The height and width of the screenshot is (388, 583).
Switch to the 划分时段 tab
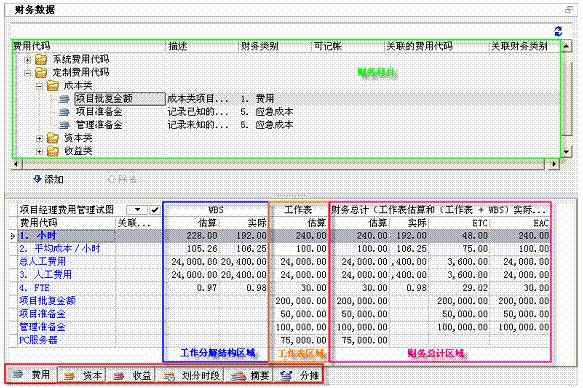[191, 375]
